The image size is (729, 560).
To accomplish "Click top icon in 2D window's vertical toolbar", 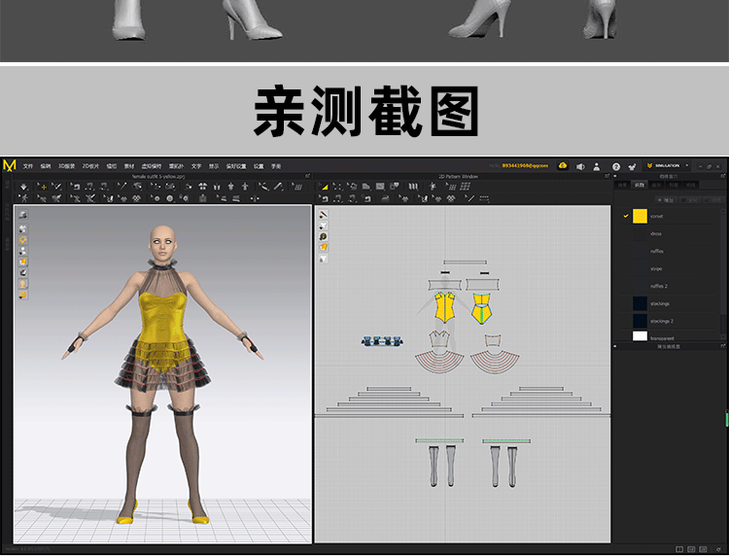I will (323, 214).
